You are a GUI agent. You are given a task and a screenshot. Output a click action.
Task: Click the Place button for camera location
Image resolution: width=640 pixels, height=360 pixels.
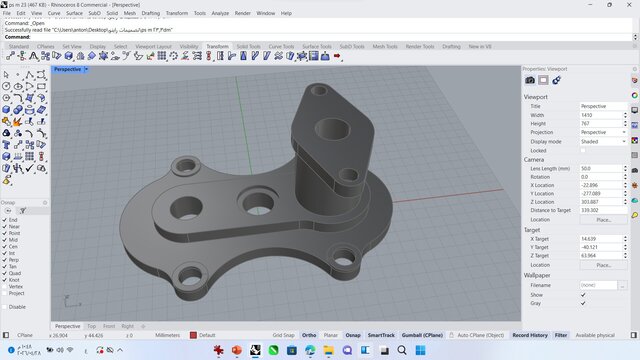pos(603,220)
